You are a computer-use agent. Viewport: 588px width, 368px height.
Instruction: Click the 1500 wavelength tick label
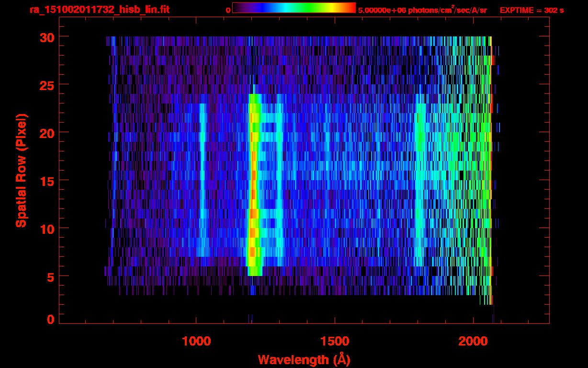(x=334, y=341)
